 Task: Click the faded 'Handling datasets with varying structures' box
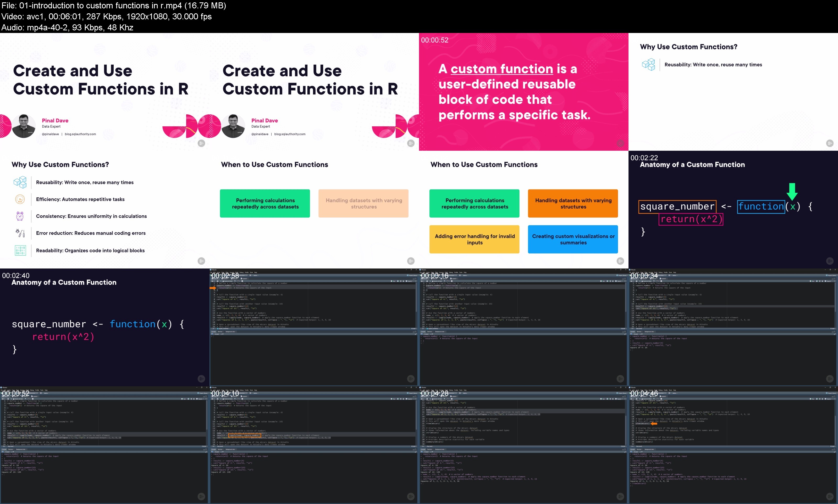pyautogui.click(x=363, y=203)
